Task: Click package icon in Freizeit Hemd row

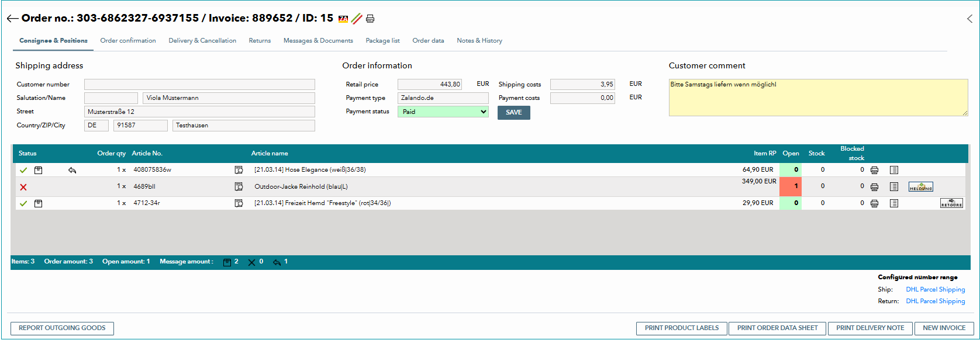Action: click(x=38, y=203)
